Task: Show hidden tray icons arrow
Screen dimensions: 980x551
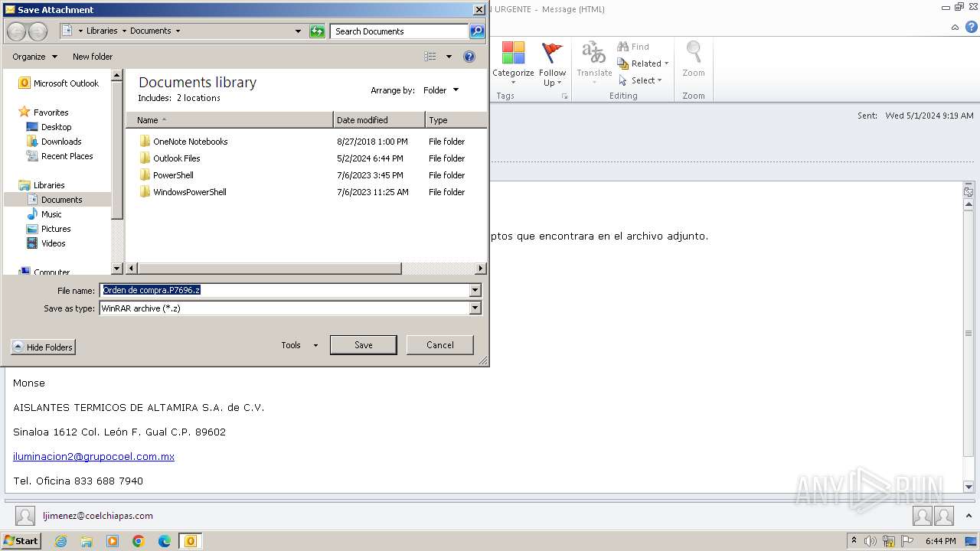Action: (854, 541)
